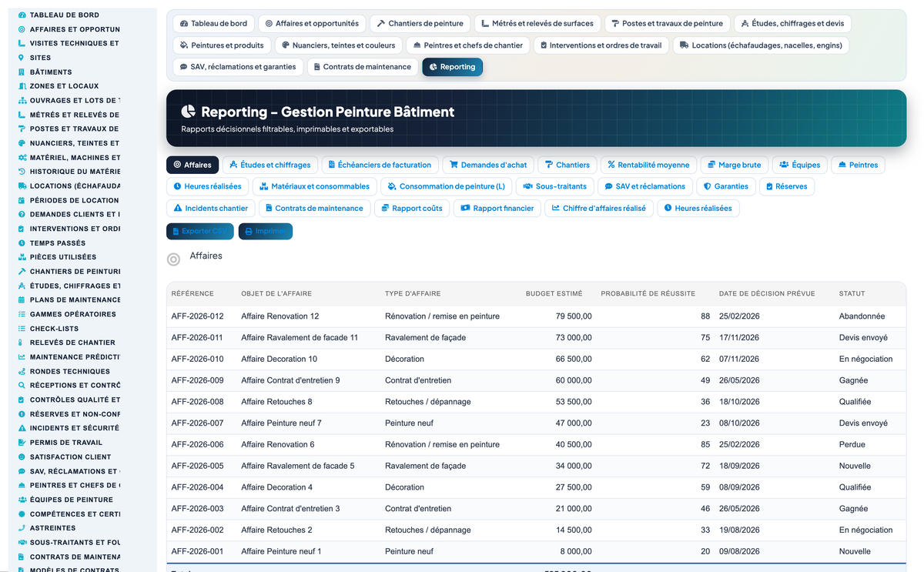Export the report with Exporter CSV
The height and width of the screenshot is (572, 924).
[x=200, y=231]
